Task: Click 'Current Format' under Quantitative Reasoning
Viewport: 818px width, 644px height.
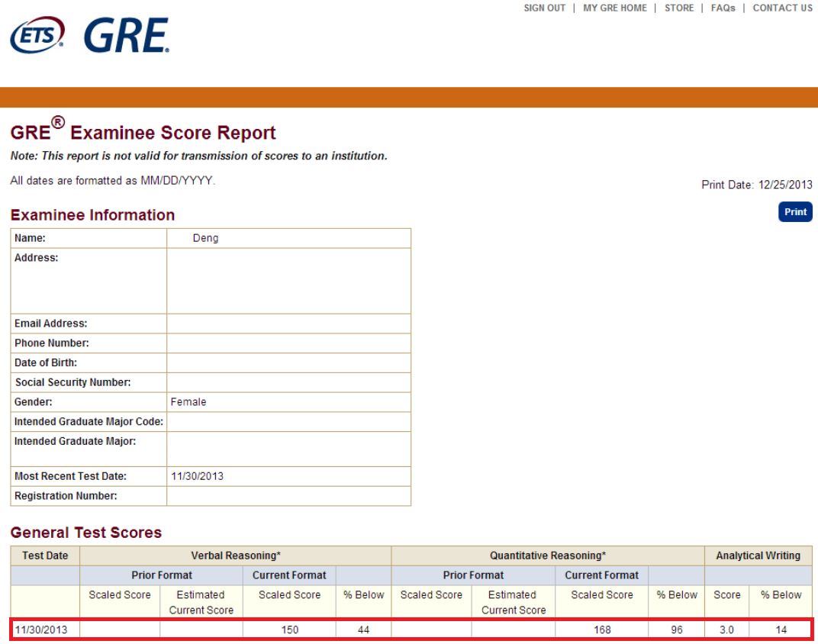Action: click(601, 575)
